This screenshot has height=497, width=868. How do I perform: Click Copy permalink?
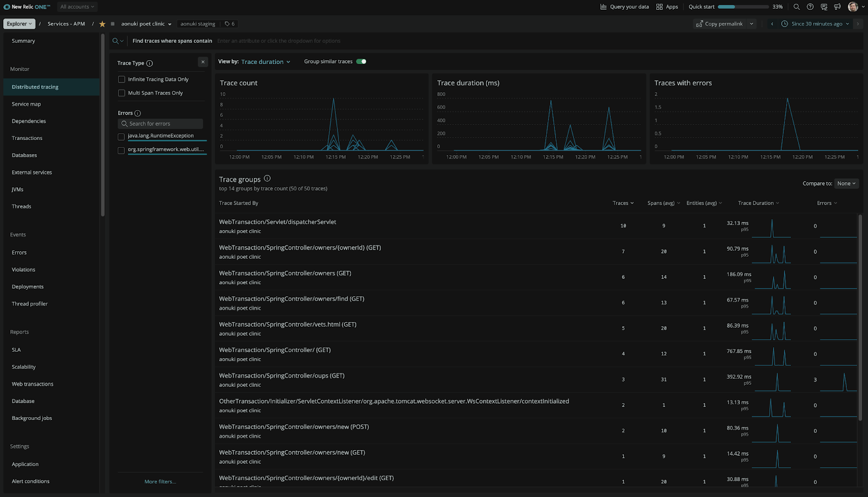(x=720, y=23)
